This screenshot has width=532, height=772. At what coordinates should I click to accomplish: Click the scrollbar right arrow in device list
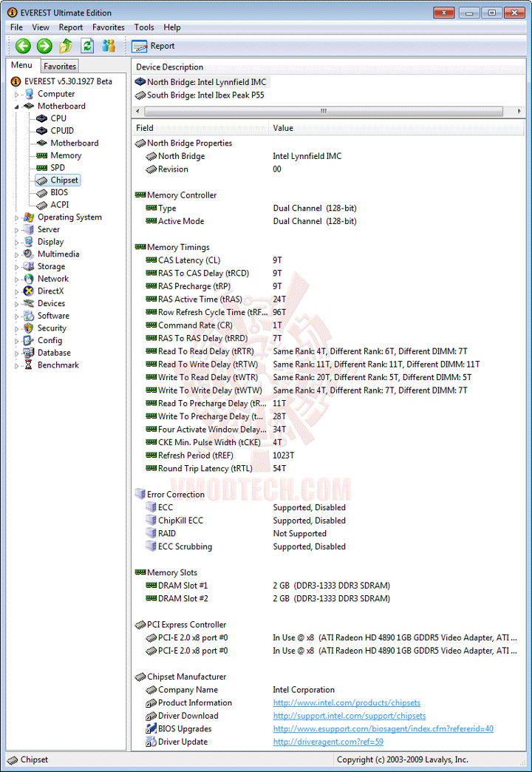click(x=519, y=111)
